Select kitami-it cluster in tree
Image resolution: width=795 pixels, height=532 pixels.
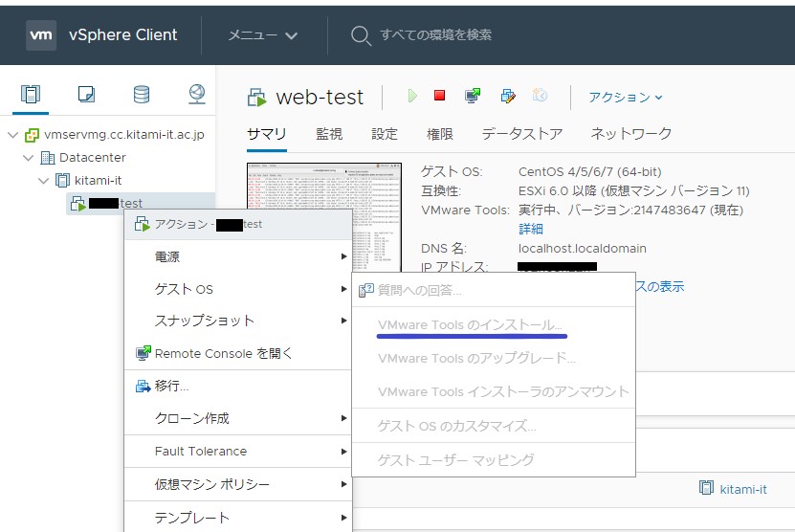click(x=98, y=181)
